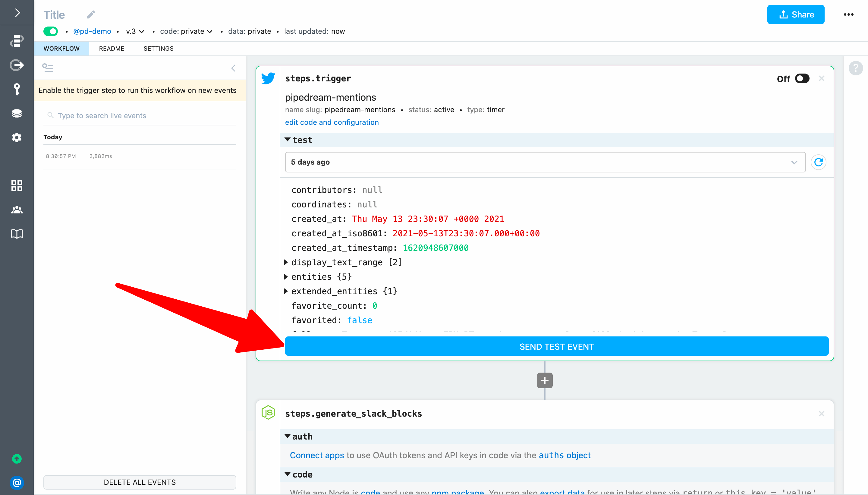Click the Delete All Events button
The width and height of the screenshot is (868, 495).
[140, 482]
